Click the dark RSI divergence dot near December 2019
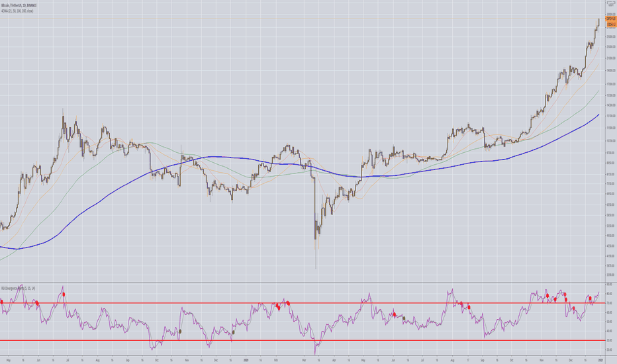 [x=233, y=332]
